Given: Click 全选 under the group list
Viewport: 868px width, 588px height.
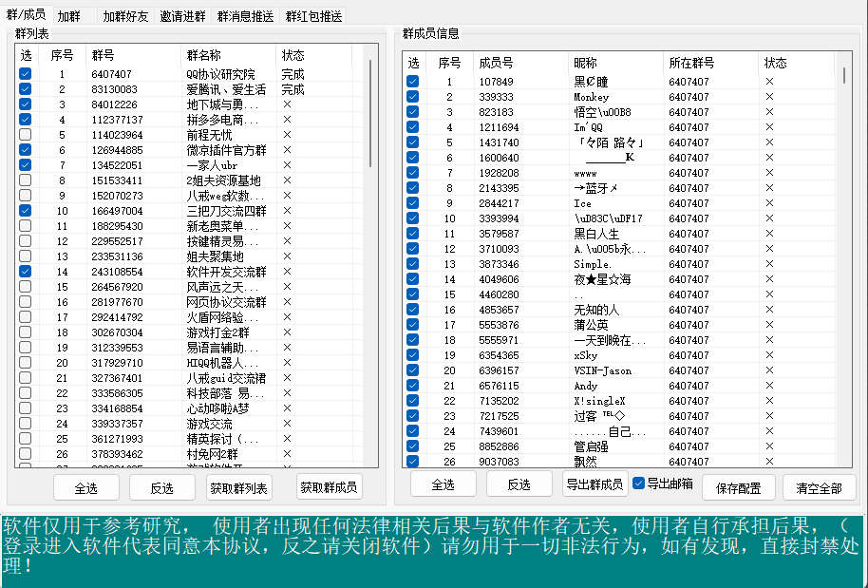Looking at the screenshot, I should 85,487.
